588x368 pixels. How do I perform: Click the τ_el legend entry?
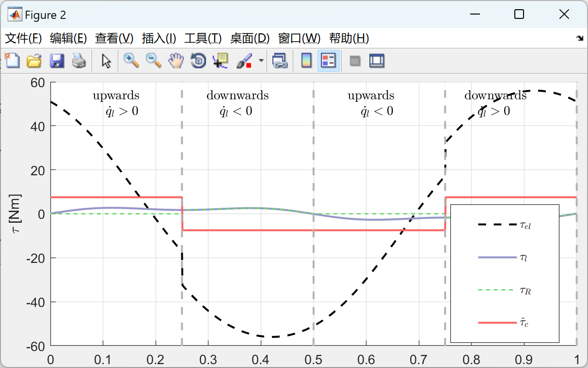525,225
